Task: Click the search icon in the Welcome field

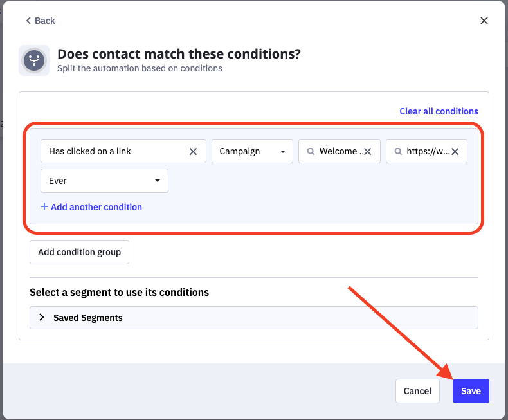Action: pos(311,152)
